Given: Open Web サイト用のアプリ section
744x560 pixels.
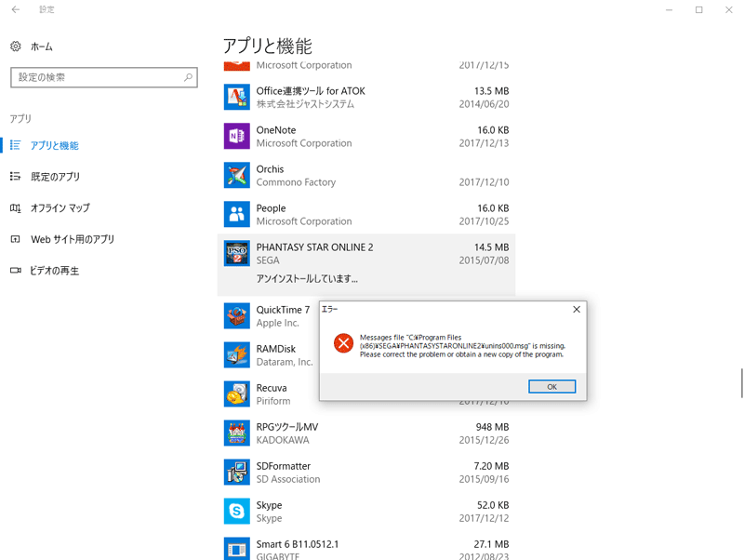Looking at the screenshot, I should pos(73,239).
